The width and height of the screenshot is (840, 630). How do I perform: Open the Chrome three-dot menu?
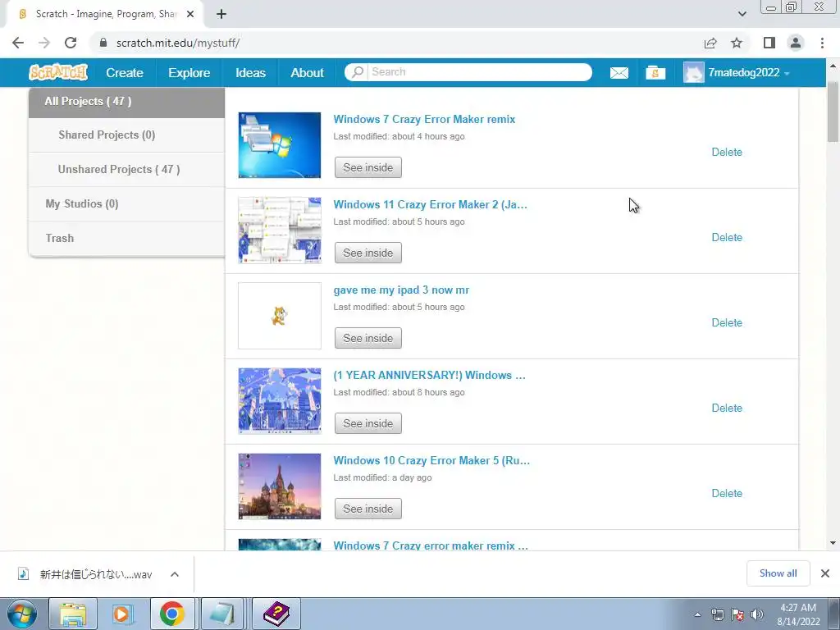point(822,43)
